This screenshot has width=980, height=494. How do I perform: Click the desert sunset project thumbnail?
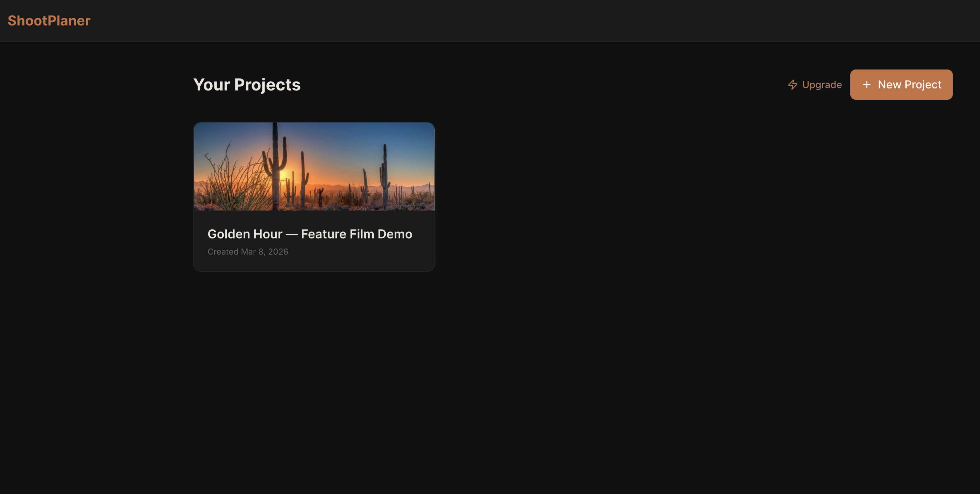tap(313, 167)
